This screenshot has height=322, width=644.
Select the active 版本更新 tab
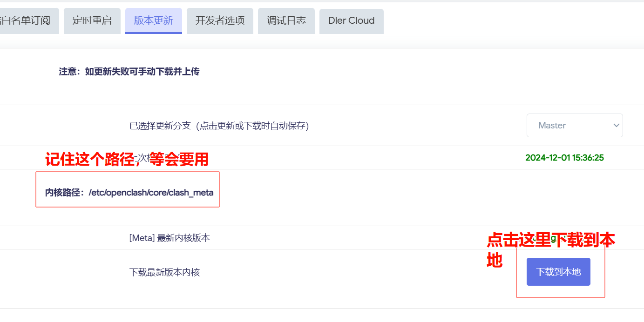pos(154,21)
